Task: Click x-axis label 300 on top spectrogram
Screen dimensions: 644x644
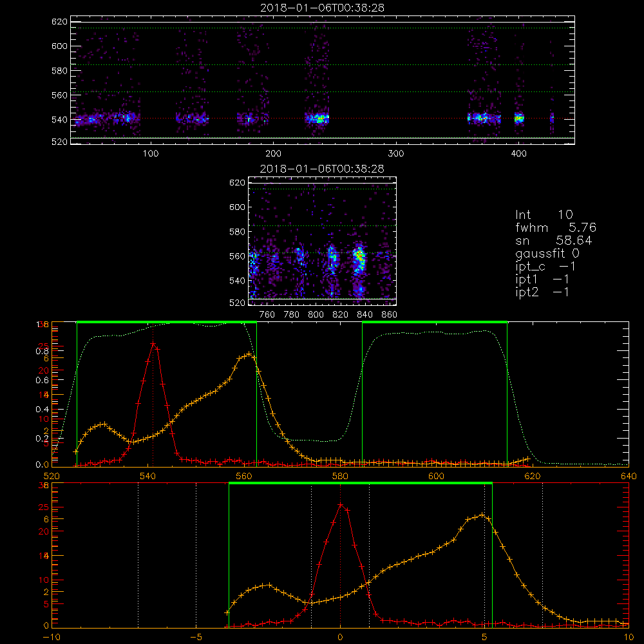Action: 396,154
